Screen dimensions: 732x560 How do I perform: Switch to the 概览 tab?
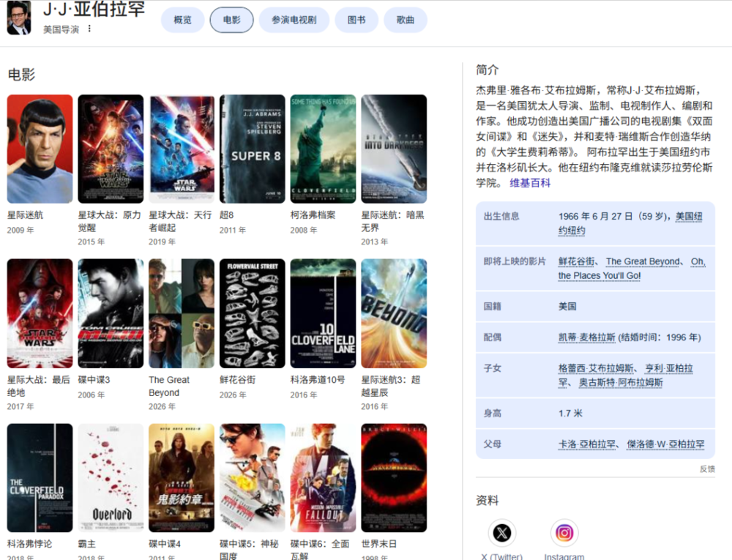(182, 20)
